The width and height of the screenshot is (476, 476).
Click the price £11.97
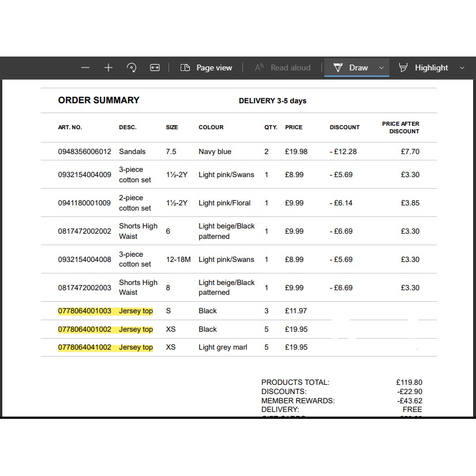(x=295, y=311)
